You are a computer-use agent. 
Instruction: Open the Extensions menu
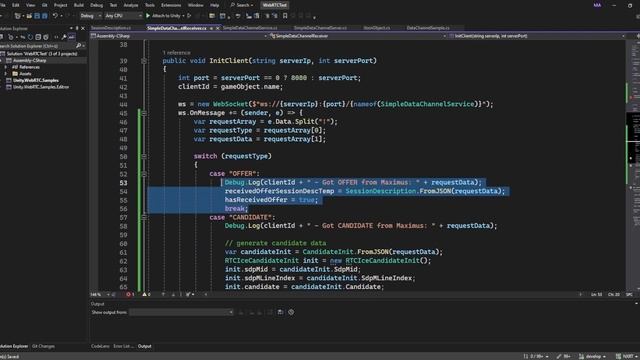point(171,5)
